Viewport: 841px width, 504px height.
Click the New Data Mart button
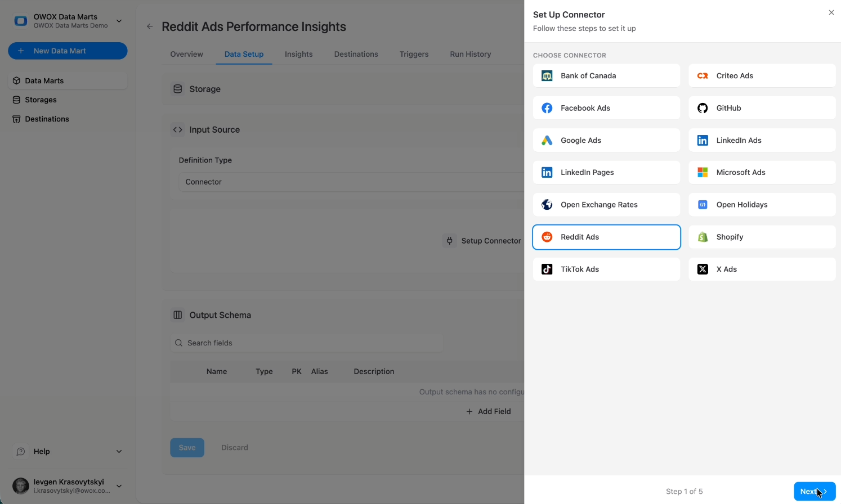pos(68,51)
